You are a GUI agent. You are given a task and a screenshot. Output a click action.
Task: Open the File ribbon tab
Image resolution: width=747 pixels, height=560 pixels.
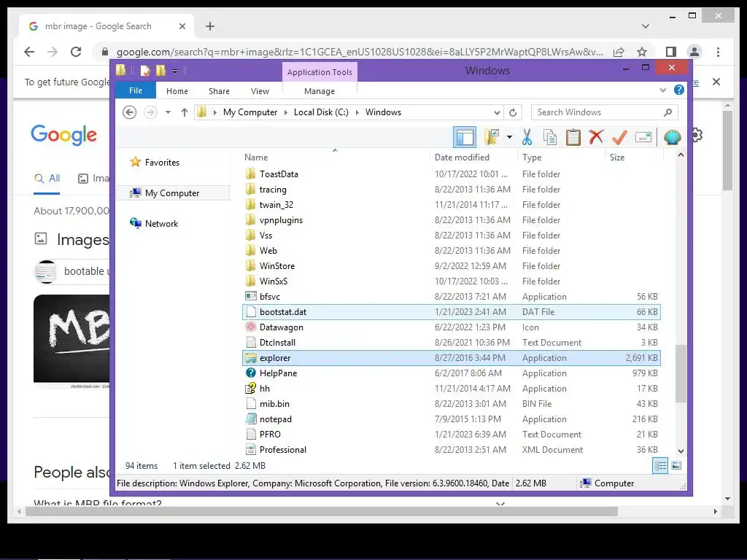136,90
